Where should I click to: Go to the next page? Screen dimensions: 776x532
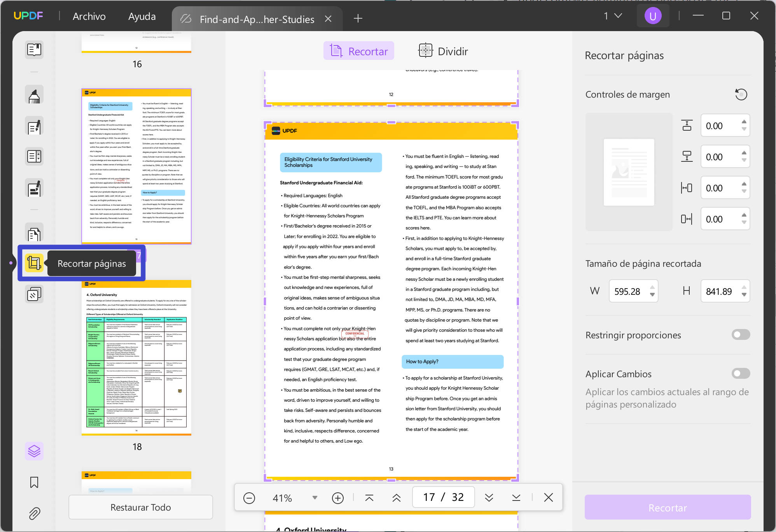(489, 498)
